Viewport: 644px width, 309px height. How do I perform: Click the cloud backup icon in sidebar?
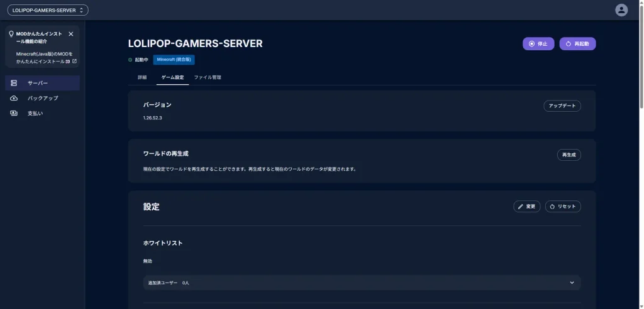point(14,98)
